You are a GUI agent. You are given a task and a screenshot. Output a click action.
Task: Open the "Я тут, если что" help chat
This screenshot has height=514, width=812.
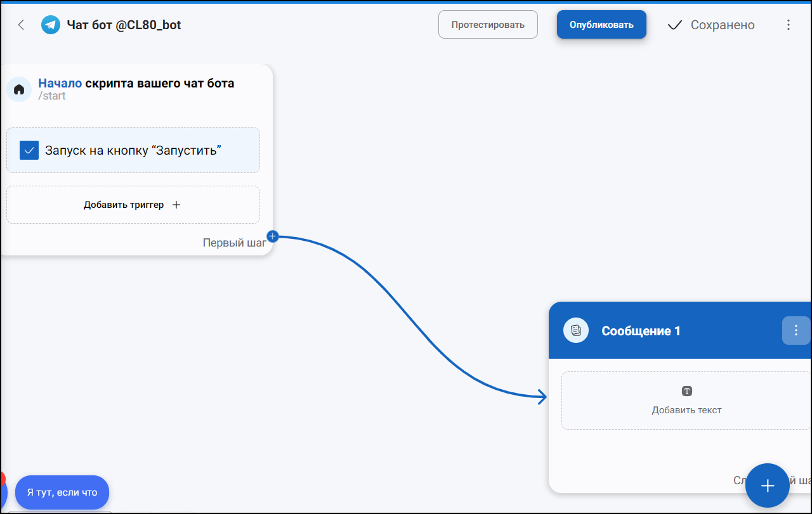[62, 492]
